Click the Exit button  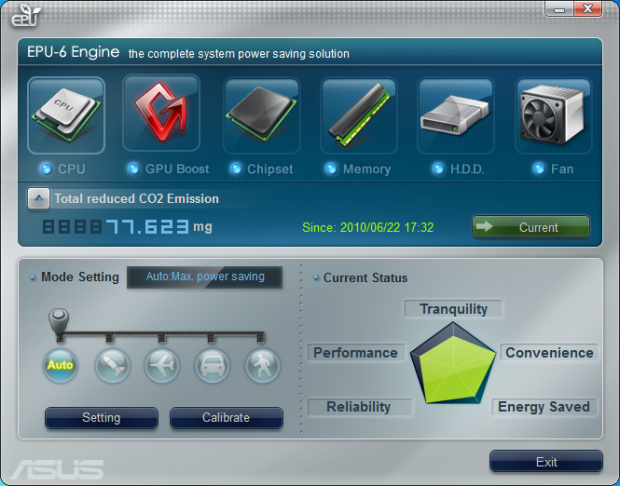point(546,461)
